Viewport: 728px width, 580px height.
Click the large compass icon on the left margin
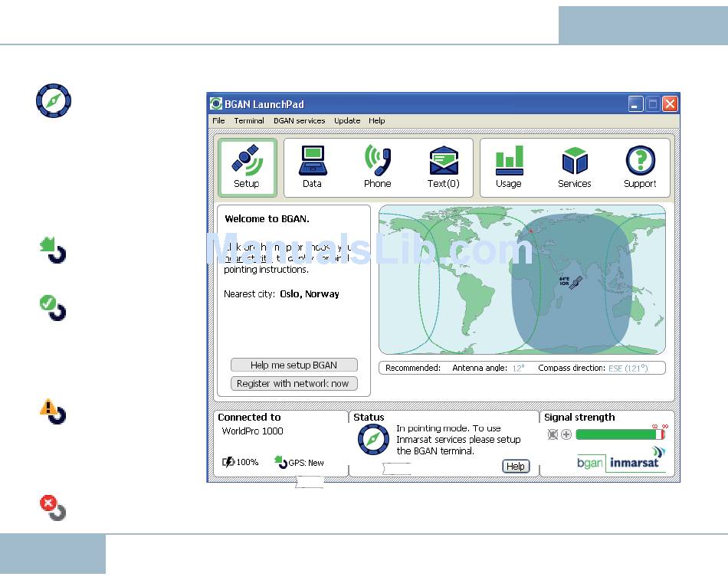point(54,101)
